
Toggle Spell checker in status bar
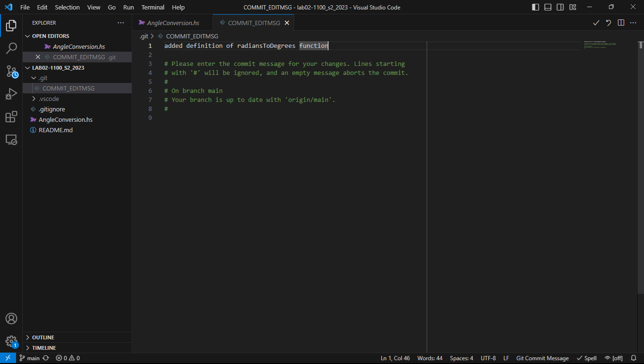587,358
